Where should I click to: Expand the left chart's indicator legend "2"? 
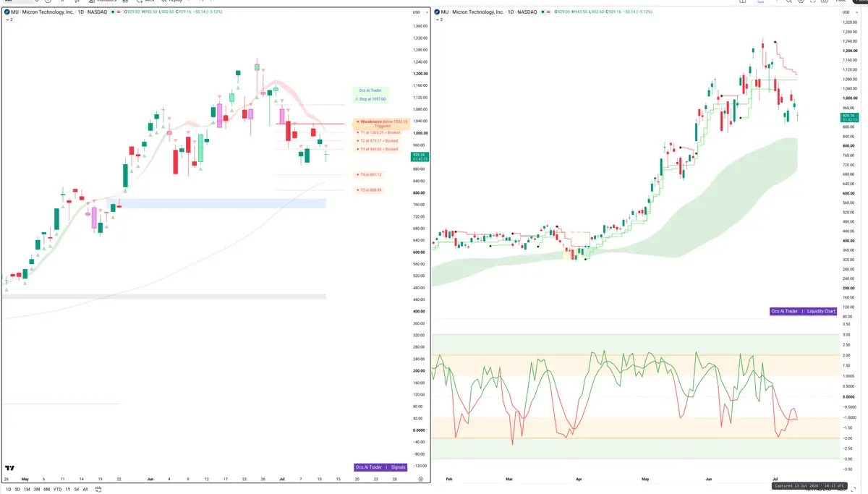9,20
